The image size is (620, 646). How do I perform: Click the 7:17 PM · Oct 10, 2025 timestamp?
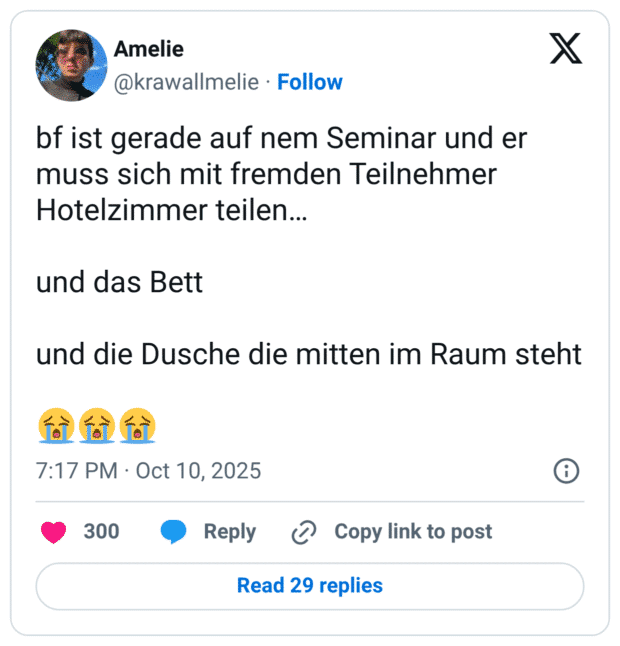click(149, 471)
